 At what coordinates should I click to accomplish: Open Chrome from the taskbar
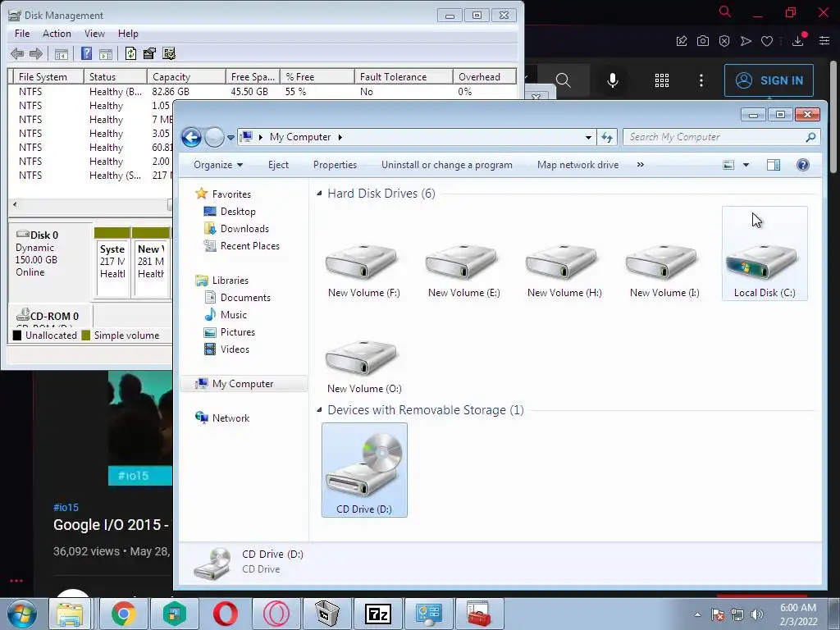click(123, 614)
